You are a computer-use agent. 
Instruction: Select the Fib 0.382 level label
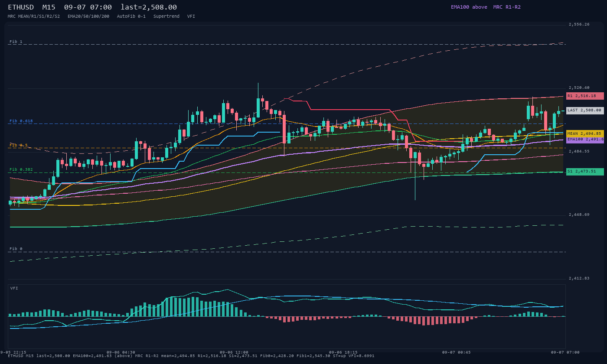21,169
